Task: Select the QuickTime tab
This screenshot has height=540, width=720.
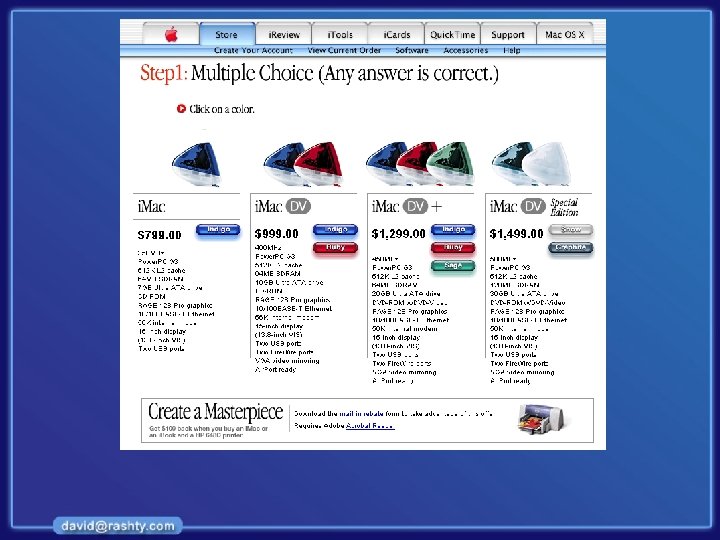Action: tap(452, 34)
